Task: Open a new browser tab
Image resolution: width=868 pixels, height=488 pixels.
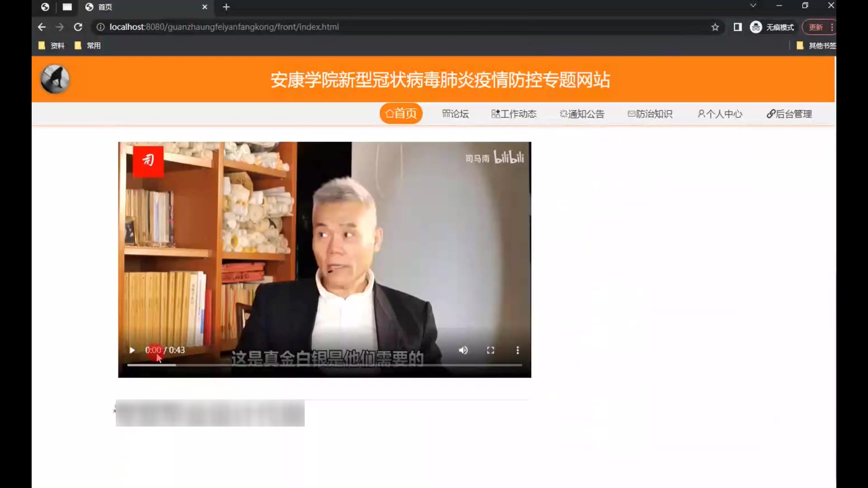Action: pos(226,7)
